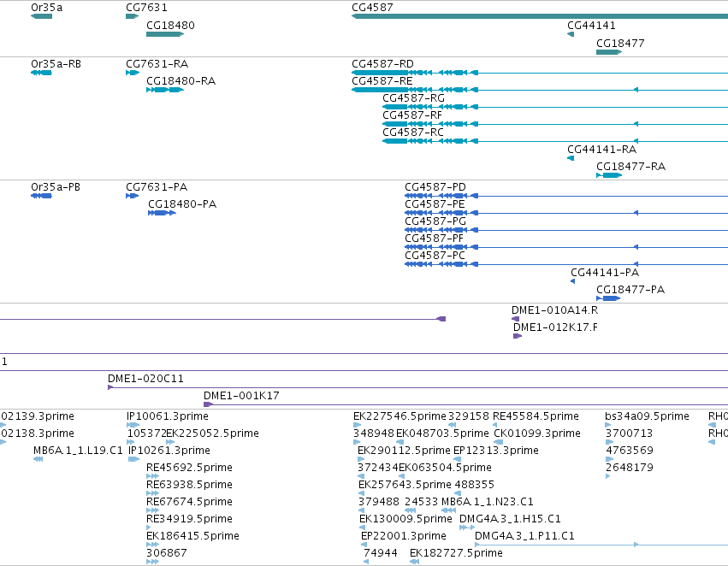Screen dimensions: 728x566
Task: Click the EK257643.5prime EST label
Action: [x=405, y=485]
